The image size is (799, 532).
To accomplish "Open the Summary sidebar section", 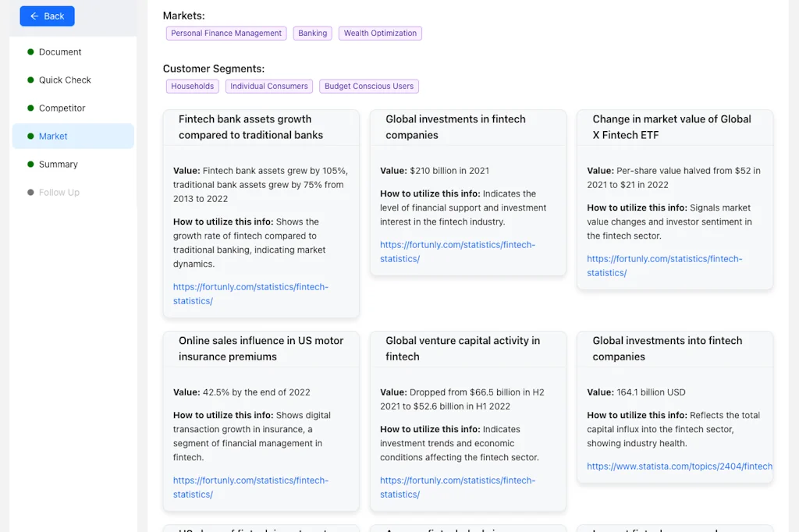I will pyautogui.click(x=59, y=165).
